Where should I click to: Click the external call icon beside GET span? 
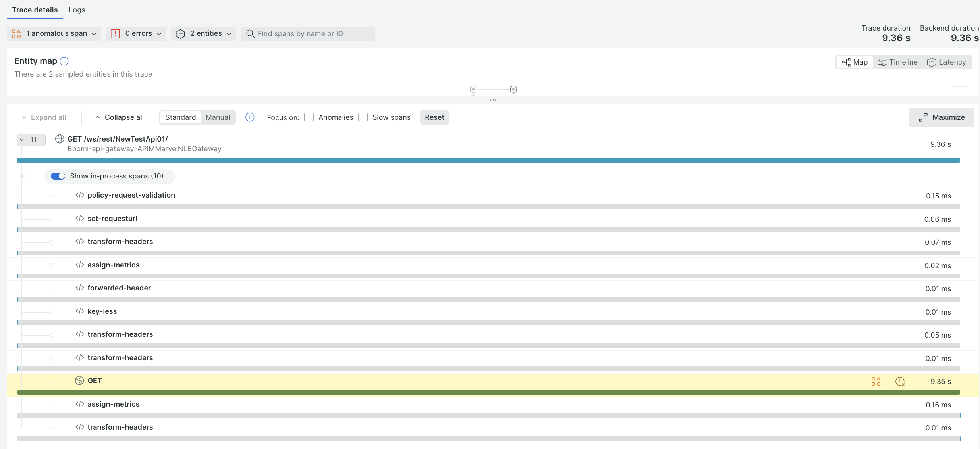79,380
